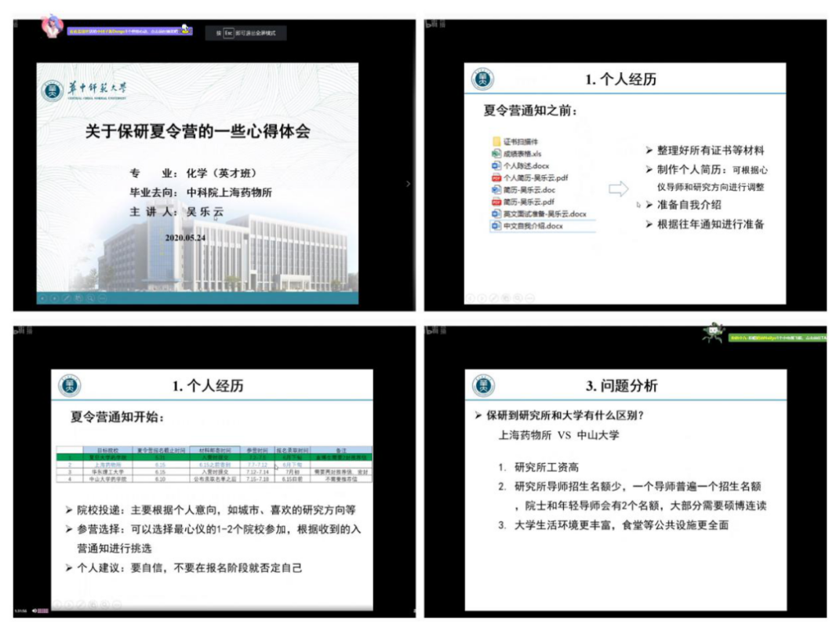The height and width of the screenshot is (631, 840).
Task: Click the previous slide arrow on title slide toolbar
Action: [43, 298]
